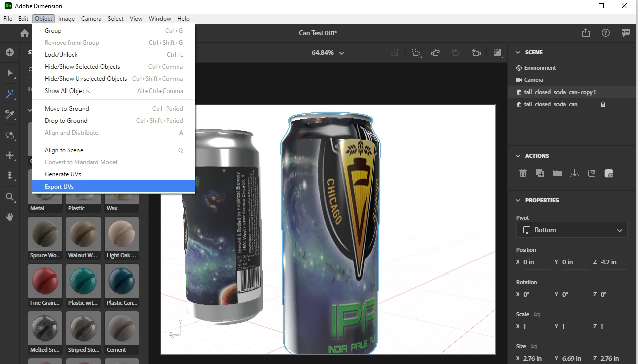Go to the Home screen icon
Screen dimensions: 638x364
click(x=24, y=33)
